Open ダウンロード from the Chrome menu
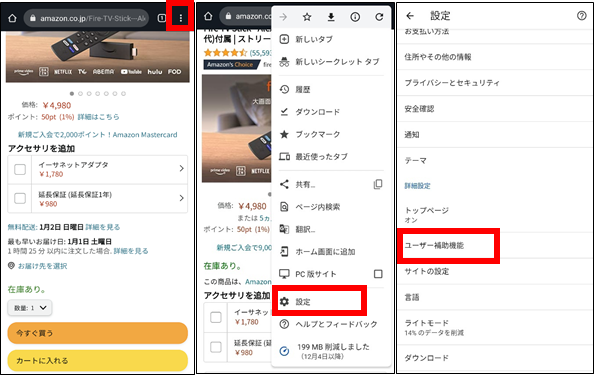This screenshot has width=594, height=375. [331, 112]
